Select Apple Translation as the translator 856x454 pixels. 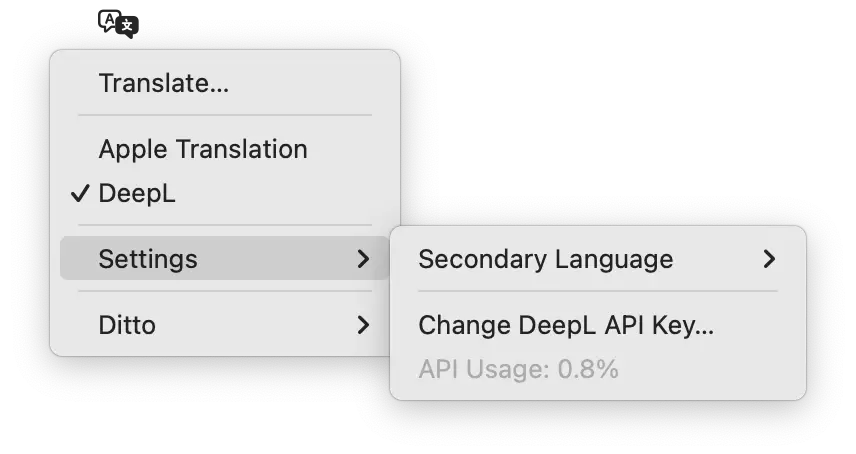click(x=203, y=150)
